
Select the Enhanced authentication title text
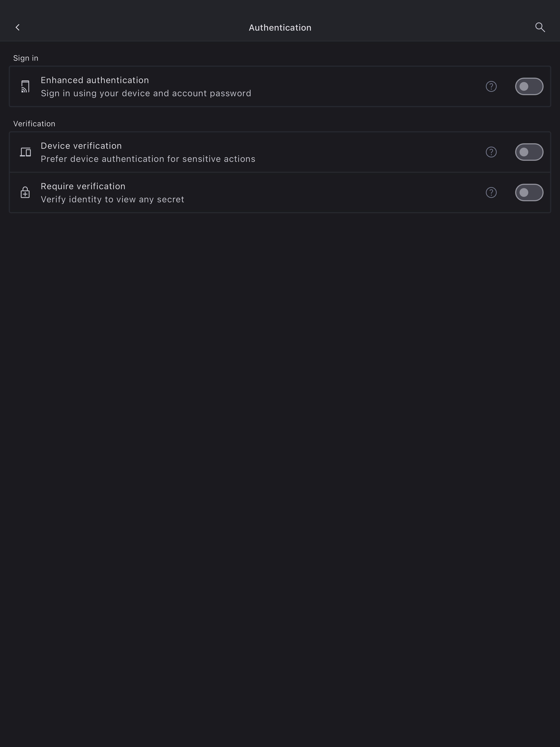click(x=95, y=80)
